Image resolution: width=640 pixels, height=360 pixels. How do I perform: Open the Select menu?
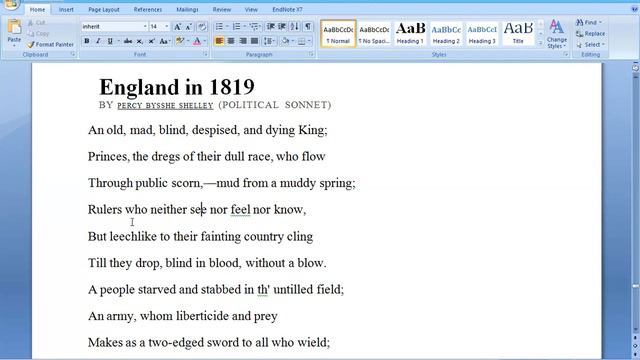[x=591, y=44]
